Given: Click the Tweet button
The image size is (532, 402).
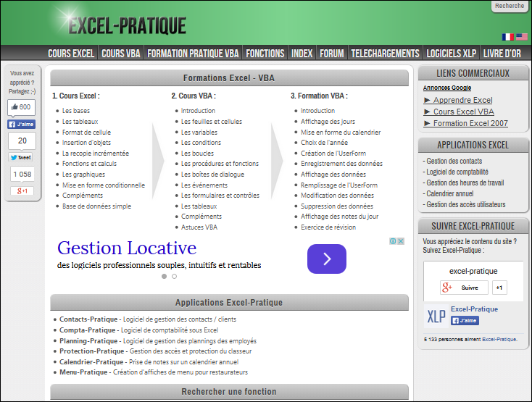Looking at the screenshot, I should pos(21,157).
